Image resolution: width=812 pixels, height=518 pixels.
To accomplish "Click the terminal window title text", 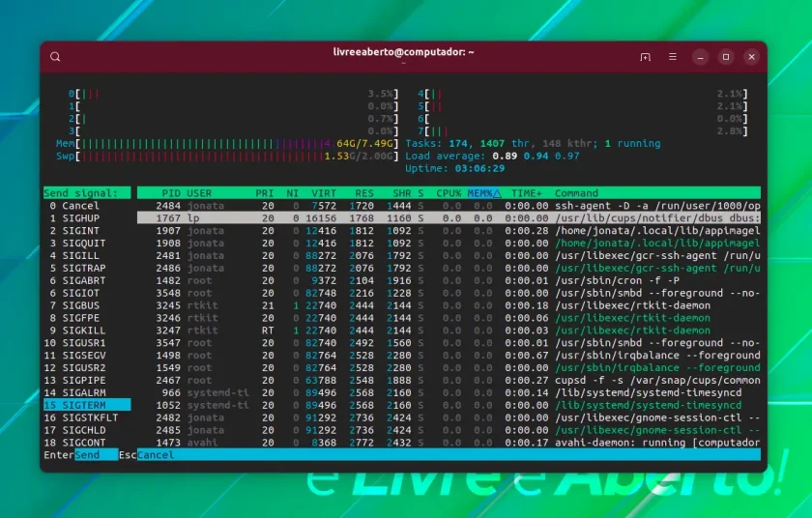I will 403,52.
